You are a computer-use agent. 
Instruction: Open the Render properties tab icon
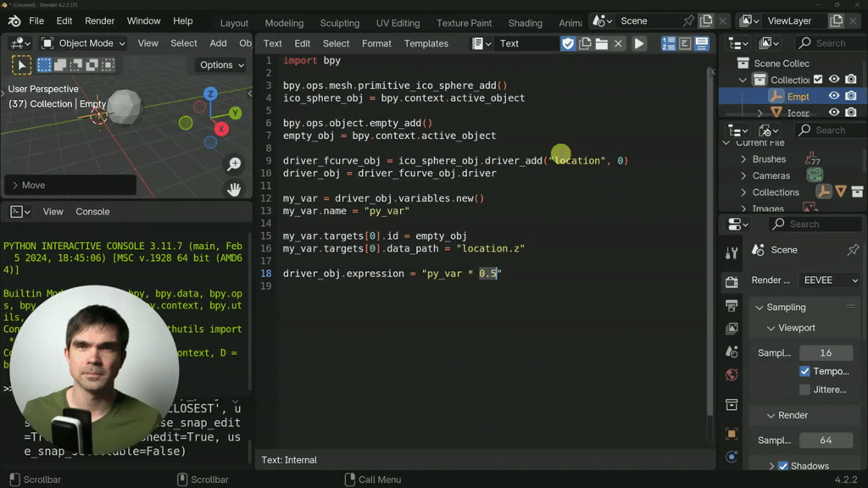(x=732, y=281)
